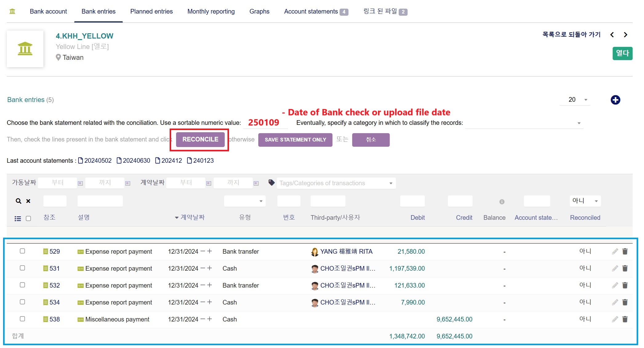
Task: Click the bank statement value field 250109
Action: tap(264, 123)
